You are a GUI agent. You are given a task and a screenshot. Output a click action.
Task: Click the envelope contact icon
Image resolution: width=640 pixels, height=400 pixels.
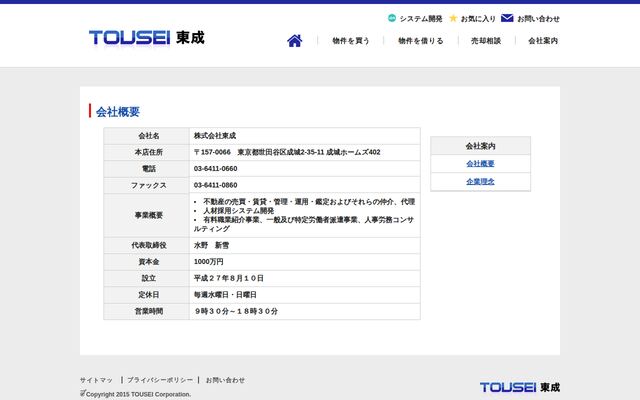pyautogui.click(x=507, y=18)
